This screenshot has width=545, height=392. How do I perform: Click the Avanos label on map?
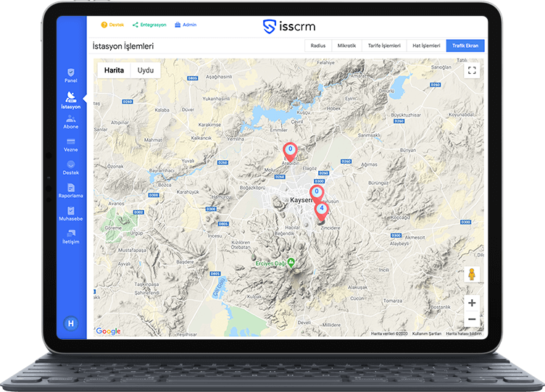pos(116,204)
